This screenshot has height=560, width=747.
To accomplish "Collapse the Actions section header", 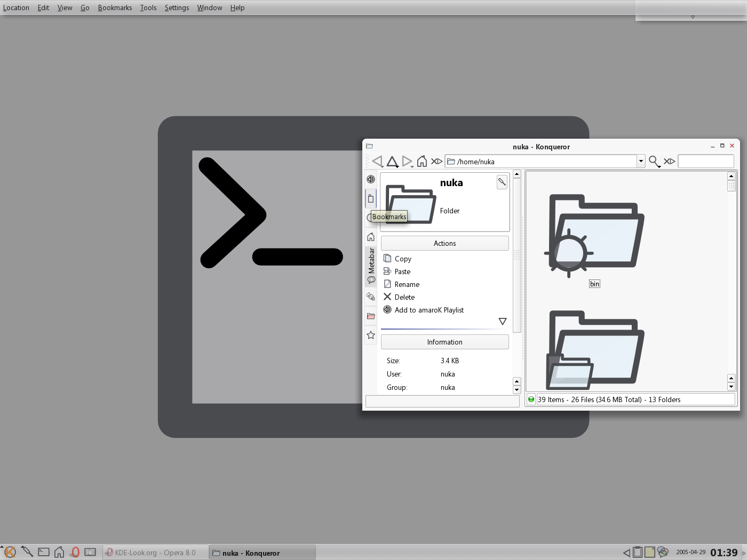I will coord(444,243).
